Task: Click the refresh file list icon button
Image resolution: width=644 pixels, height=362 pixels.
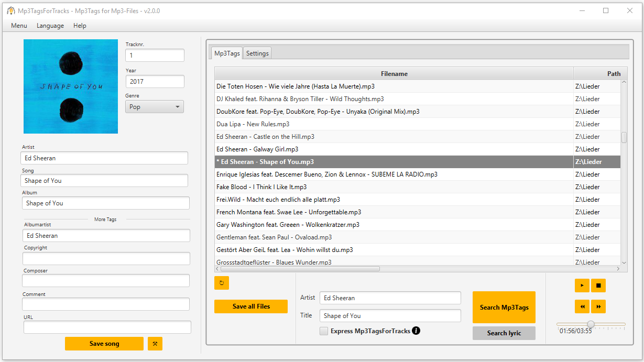Action: pos(221,283)
